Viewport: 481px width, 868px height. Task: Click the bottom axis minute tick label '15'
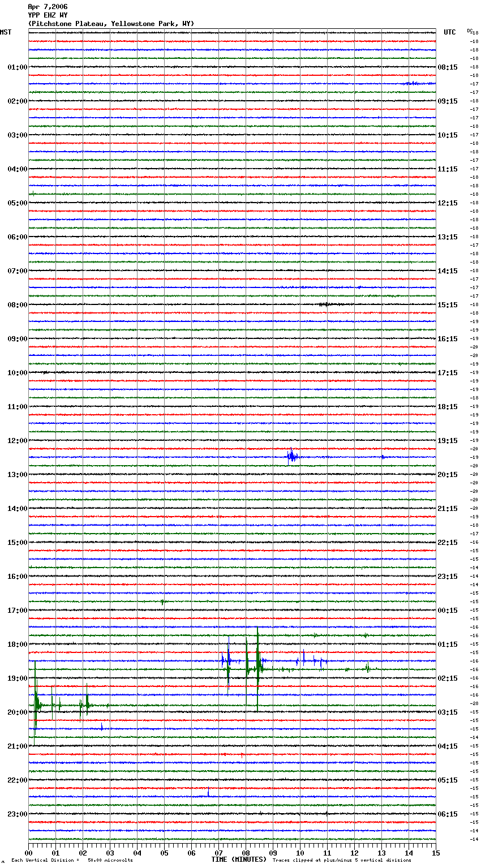[436, 853]
